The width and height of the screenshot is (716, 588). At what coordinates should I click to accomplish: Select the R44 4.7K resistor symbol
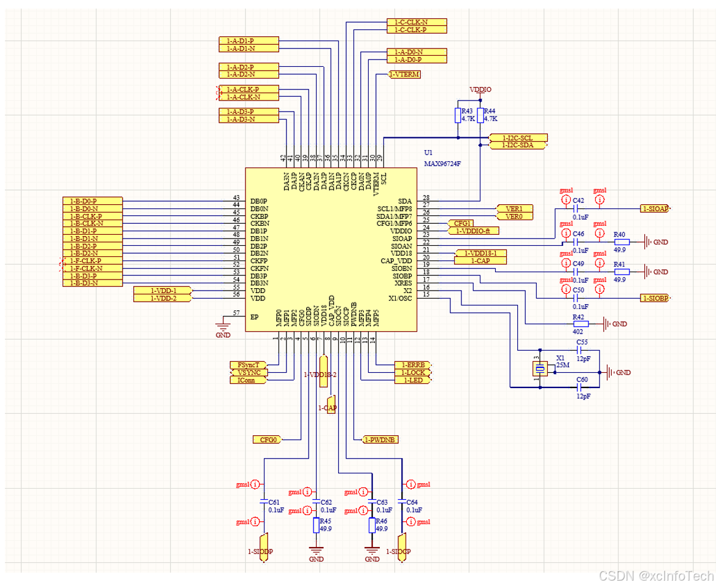click(x=480, y=115)
